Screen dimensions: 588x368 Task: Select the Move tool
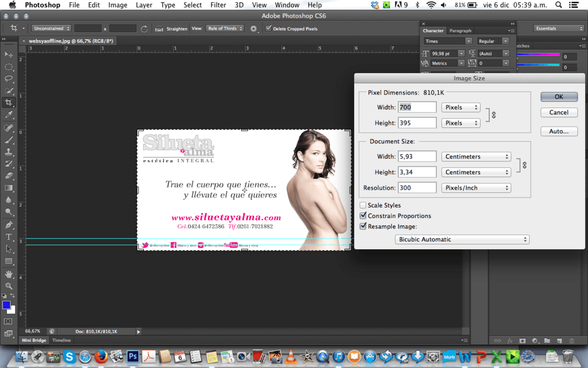click(9, 55)
